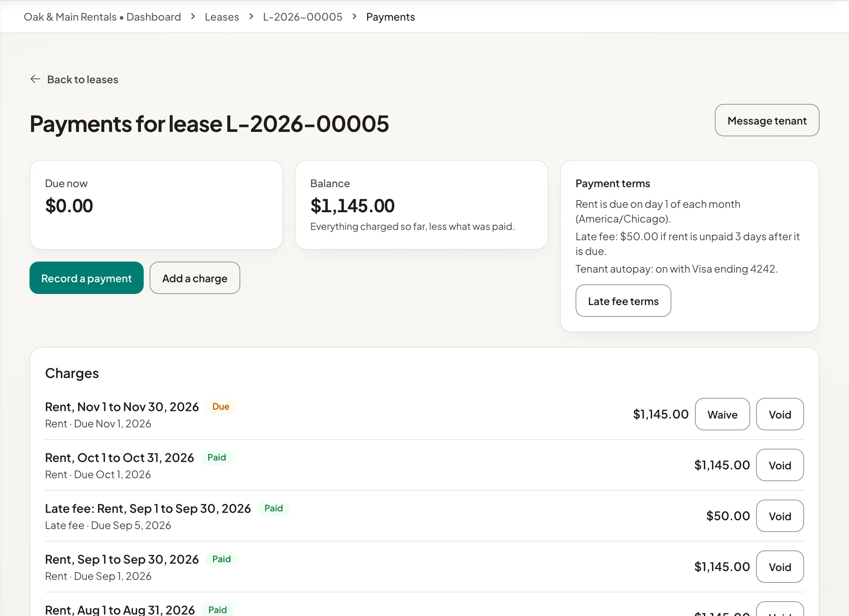
Task: Void the Sep late fee charge
Action: (780, 516)
